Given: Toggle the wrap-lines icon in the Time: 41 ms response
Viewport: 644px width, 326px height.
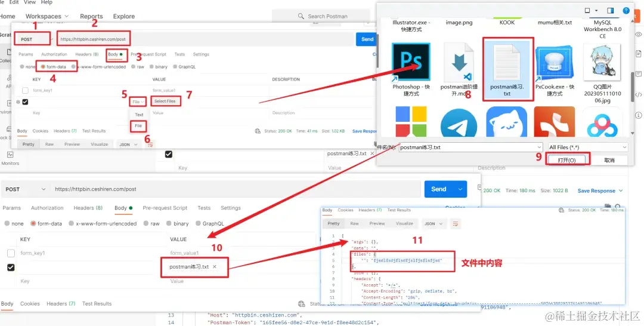Looking at the screenshot, I should [150, 144].
